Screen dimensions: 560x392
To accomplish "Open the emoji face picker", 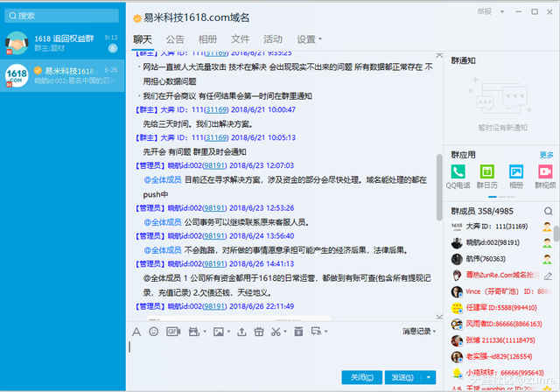I will point(154,332).
